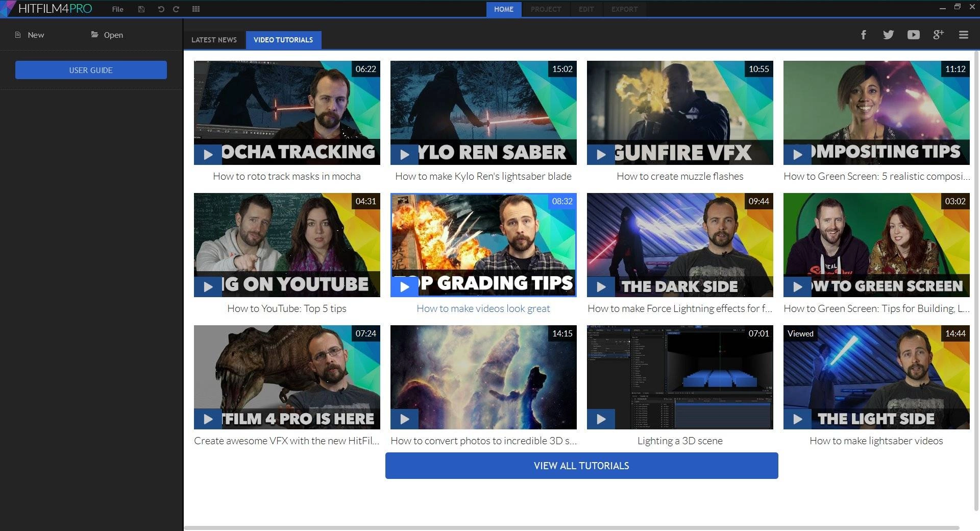Click the 07:01 duration label
The width and height of the screenshot is (980, 531).
tap(758, 333)
